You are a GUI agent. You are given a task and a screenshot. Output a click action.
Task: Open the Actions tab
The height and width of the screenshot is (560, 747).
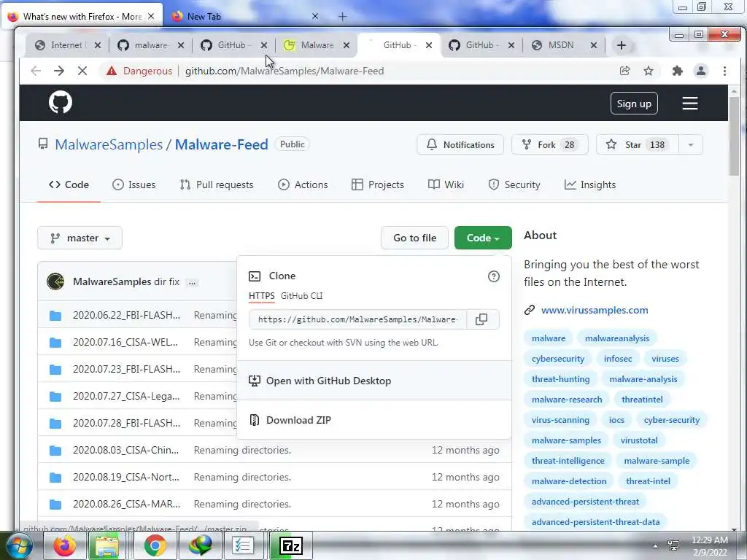pos(303,184)
